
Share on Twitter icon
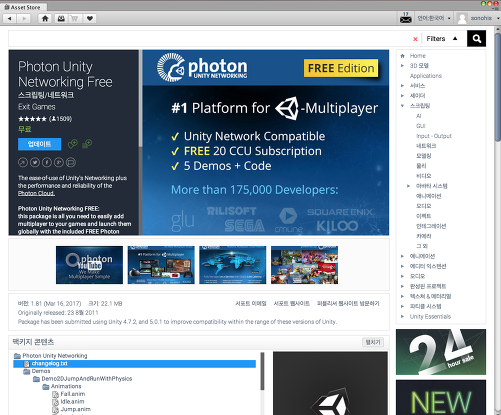35,162
